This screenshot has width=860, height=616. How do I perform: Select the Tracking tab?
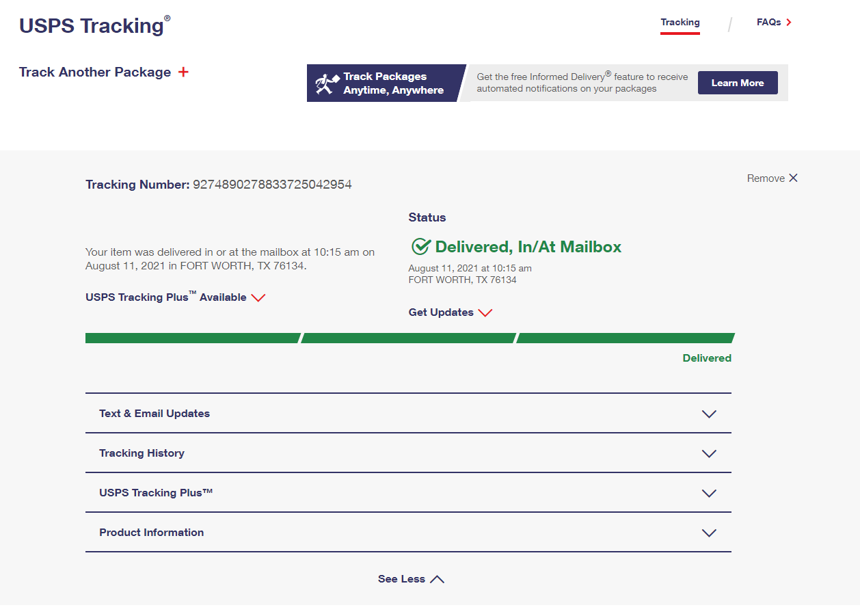click(x=680, y=23)
